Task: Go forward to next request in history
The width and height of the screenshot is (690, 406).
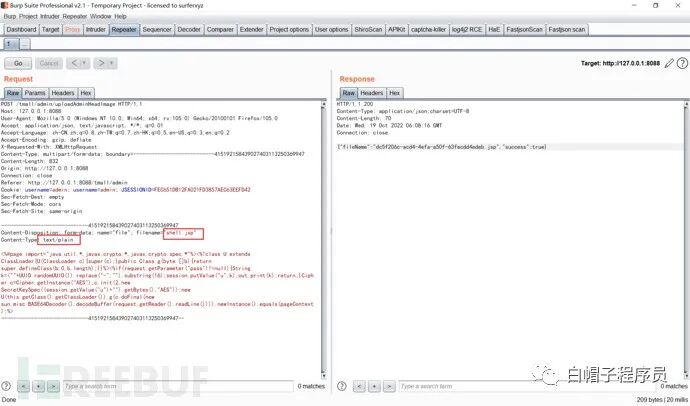Action: (101, 63)
